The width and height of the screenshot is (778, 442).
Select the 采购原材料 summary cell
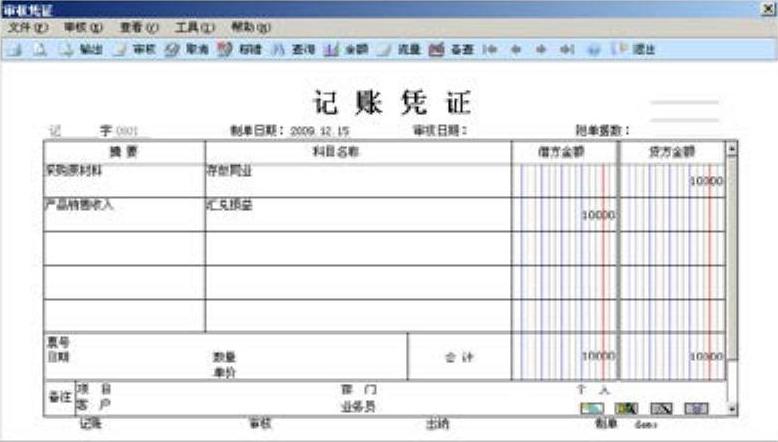coord(124,181)
